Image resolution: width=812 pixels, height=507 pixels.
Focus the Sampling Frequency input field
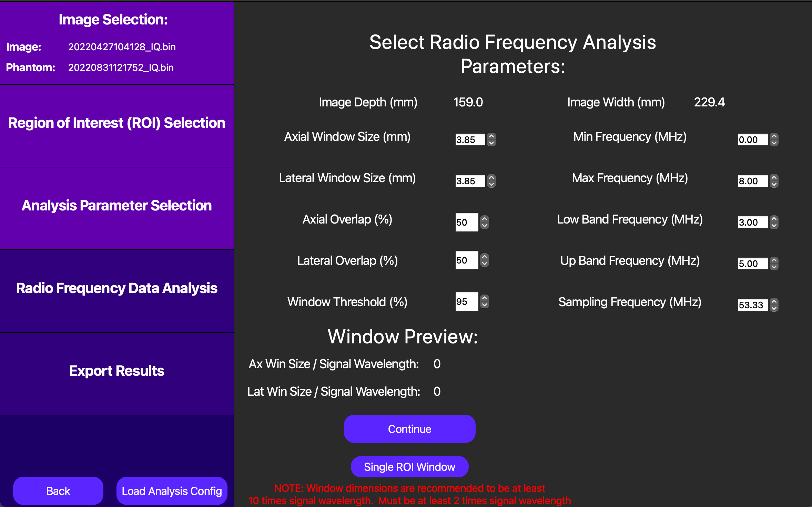753,305
